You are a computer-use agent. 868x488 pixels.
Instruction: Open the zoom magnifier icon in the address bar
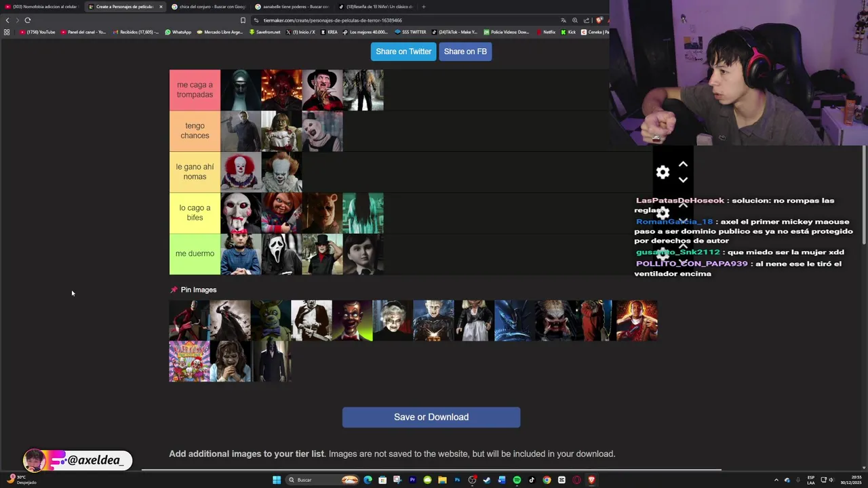(575, 20)
